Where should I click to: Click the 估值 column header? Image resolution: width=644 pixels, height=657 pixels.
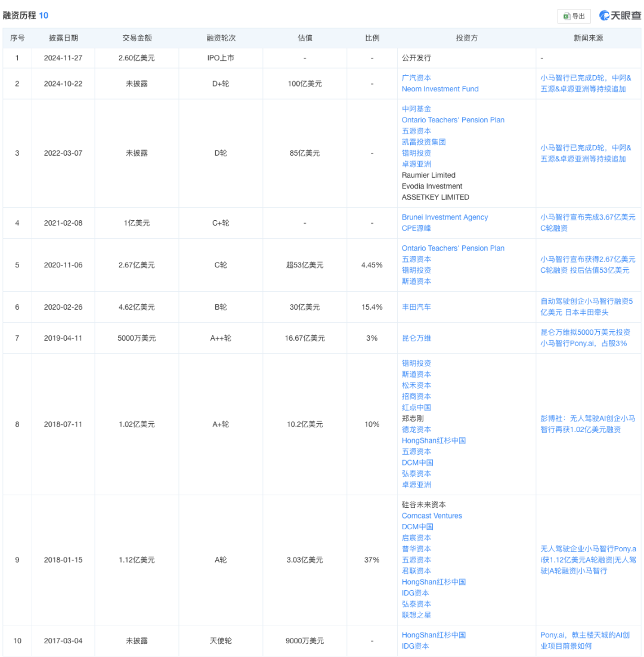click(x=305, y=38)
